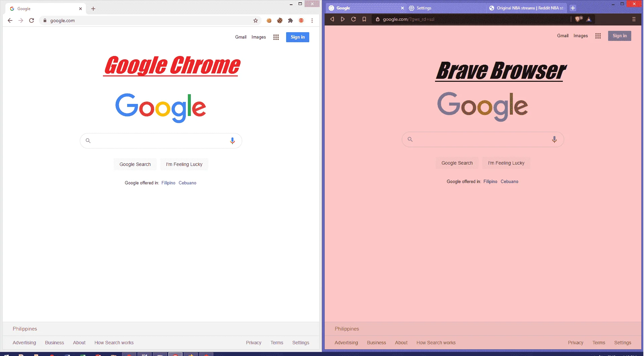Open Business footer link in Chrome
This screenshot has width=644, height=356.
[x=54, y=343]
